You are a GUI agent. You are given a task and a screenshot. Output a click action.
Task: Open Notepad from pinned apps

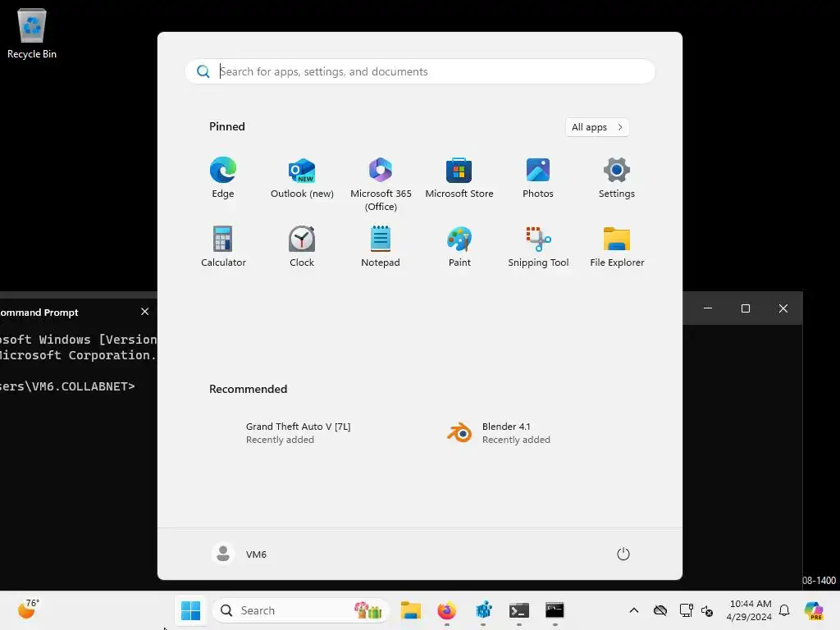click(381, 247)
